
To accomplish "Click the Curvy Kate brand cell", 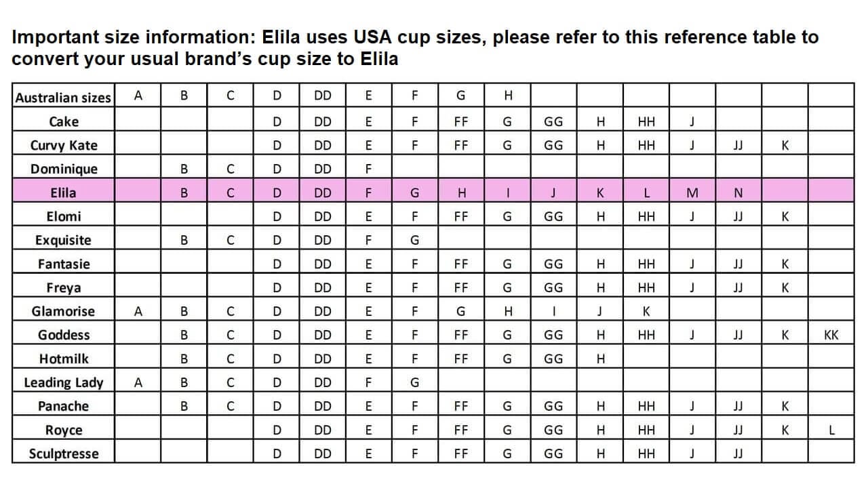I will [63, 145].
